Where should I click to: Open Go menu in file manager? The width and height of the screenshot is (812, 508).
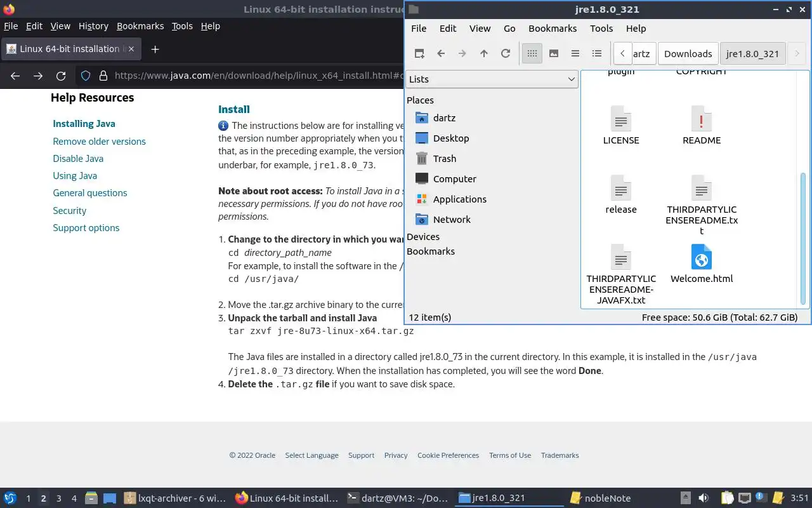[509, 29]
